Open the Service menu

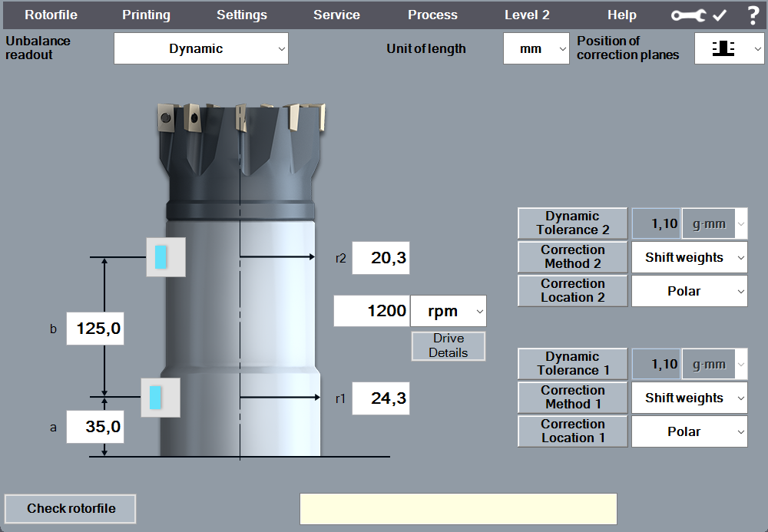pyautogui.click(x=336, y=15)
